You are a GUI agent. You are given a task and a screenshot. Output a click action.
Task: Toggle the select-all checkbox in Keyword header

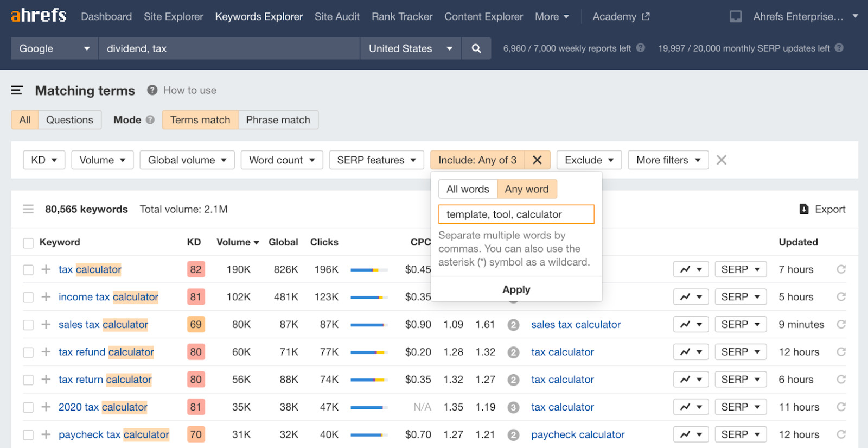pyautogui.click(x=28, y=243)
